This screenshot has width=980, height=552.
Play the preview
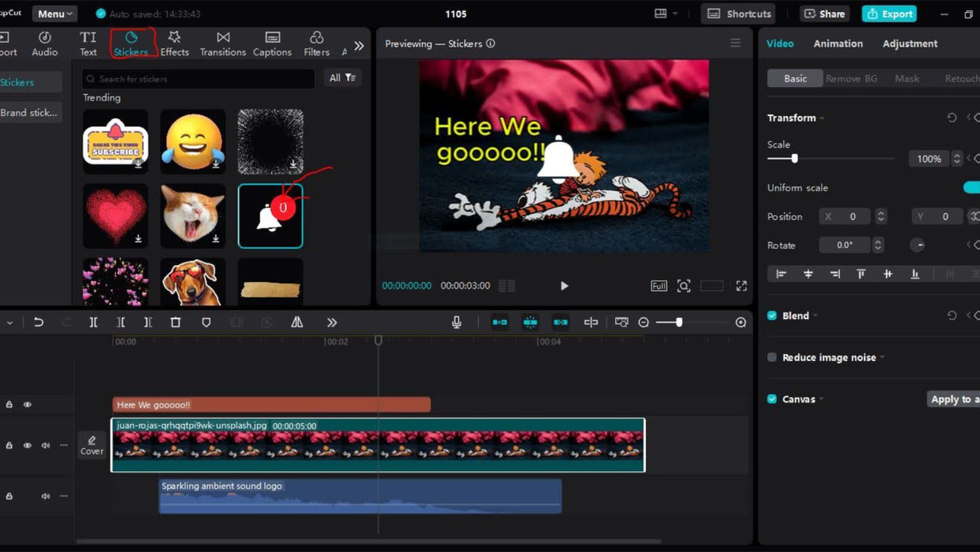coord(564,286)
